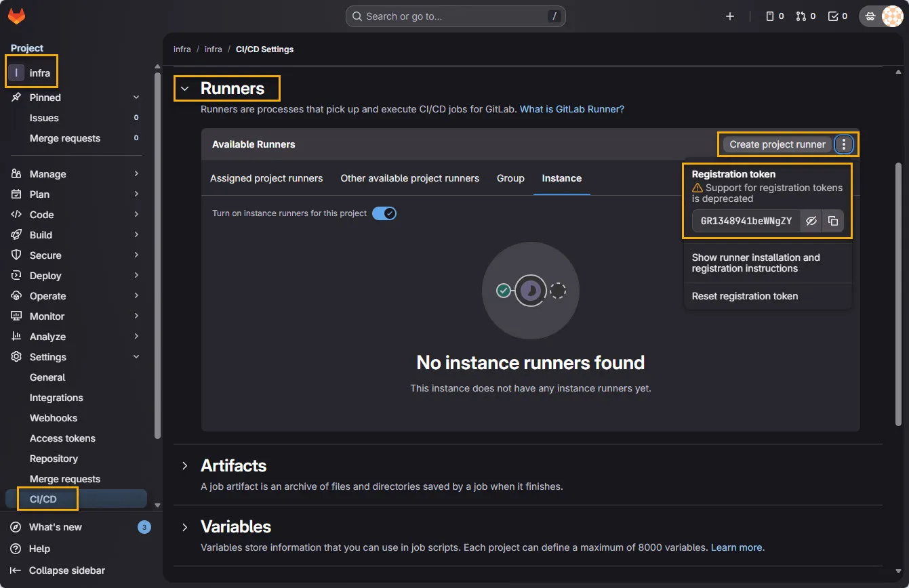Choose Show runner installation and registration instructions
The image size is (909, 588).
767,263
